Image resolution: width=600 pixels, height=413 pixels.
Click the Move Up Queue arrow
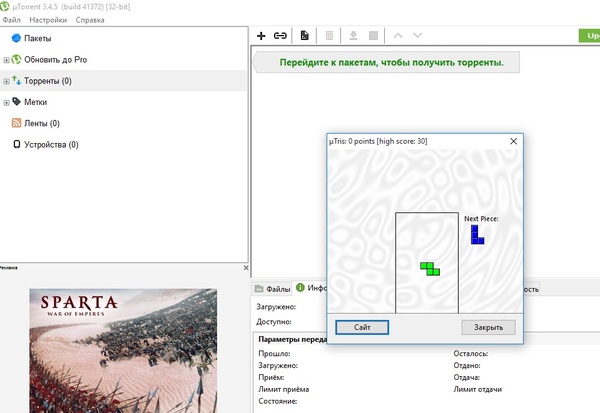[x=398, y=36]
